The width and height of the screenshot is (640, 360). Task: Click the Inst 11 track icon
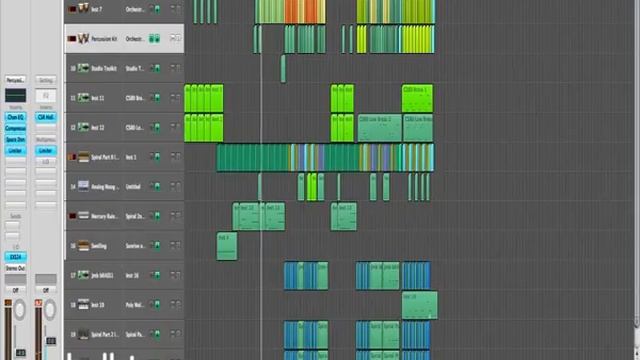[x=83, y=98]
